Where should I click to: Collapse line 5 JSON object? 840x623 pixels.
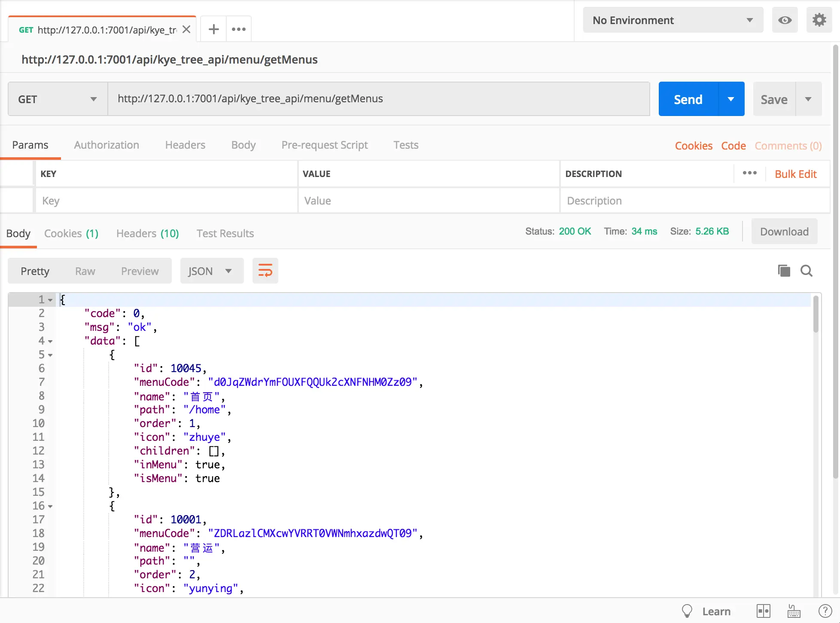point(50,355)
